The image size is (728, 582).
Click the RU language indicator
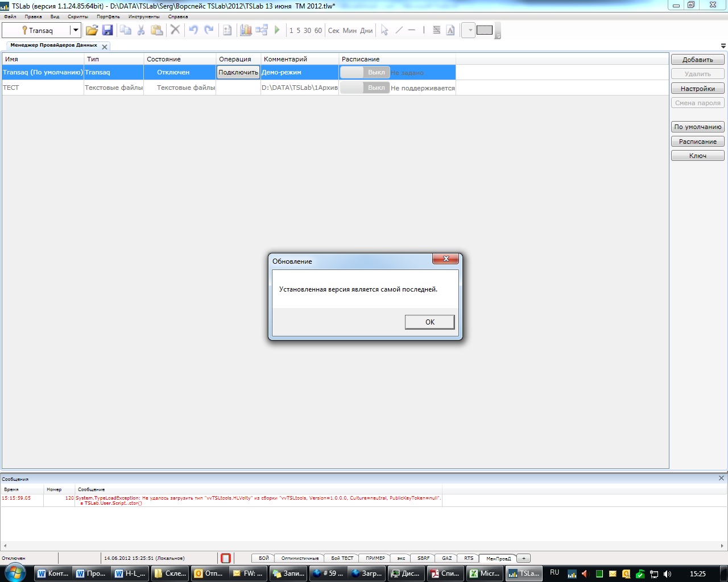point(555,573)
